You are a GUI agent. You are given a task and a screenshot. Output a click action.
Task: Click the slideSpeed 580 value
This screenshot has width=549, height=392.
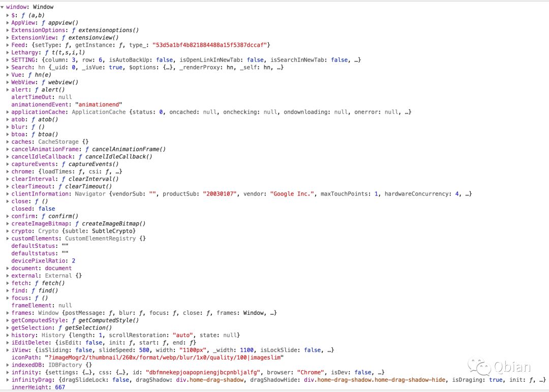click(x=144, y=350)
